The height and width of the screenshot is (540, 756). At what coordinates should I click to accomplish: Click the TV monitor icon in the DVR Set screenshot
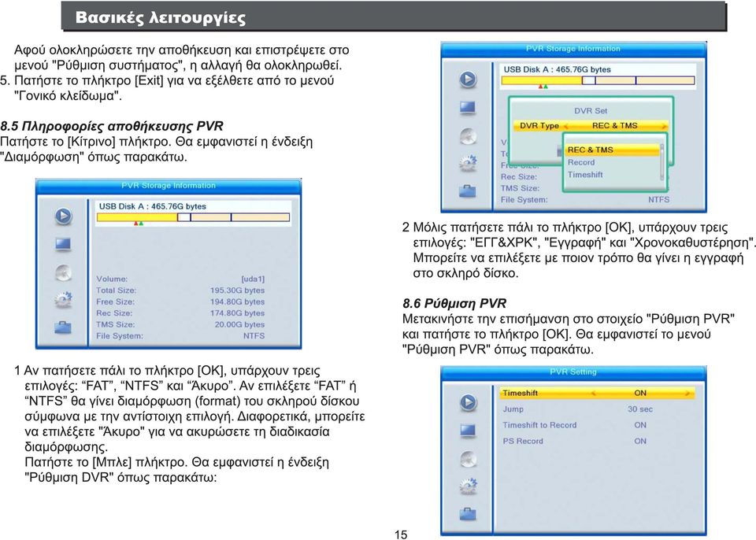pos(468,108)
